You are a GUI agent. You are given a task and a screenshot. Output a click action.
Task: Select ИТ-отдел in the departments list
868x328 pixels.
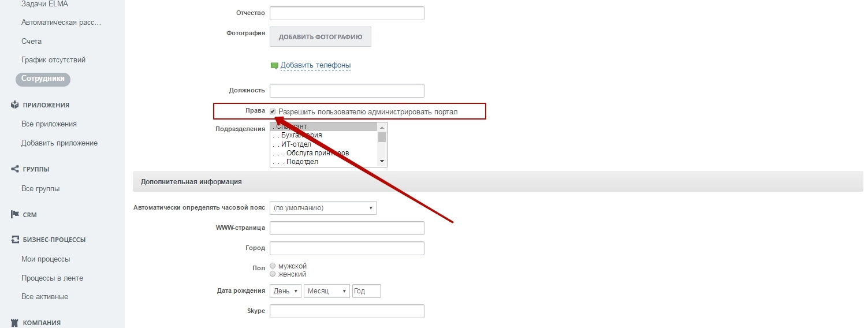tap(296, 144)
